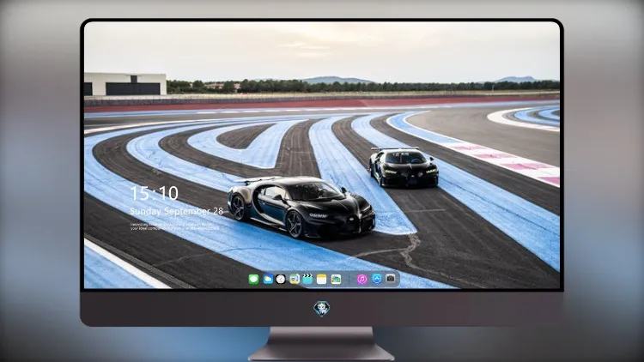Open the green Messages app in dock
Screen dimensions: 644x362
[x=254, y=280]
